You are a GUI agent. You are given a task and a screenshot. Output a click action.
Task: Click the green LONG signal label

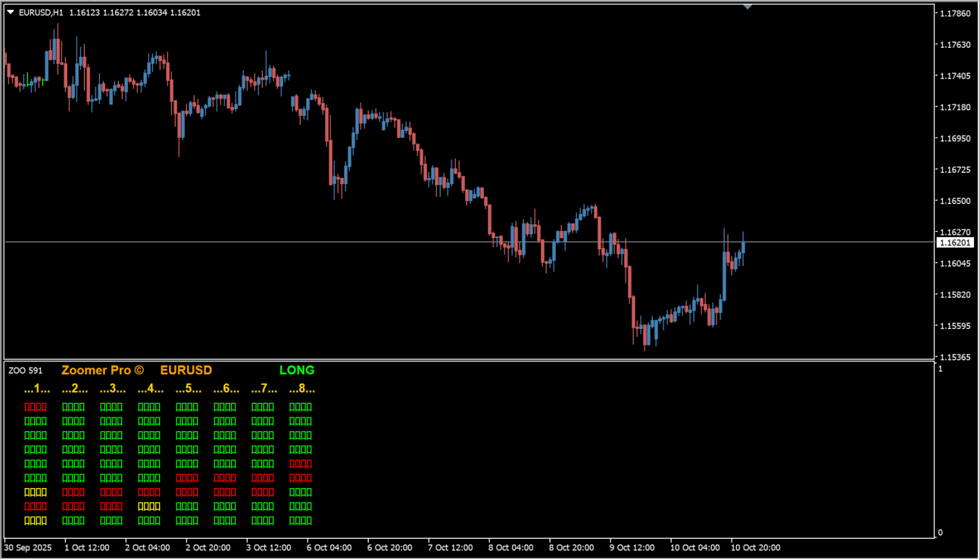[297, 371]
